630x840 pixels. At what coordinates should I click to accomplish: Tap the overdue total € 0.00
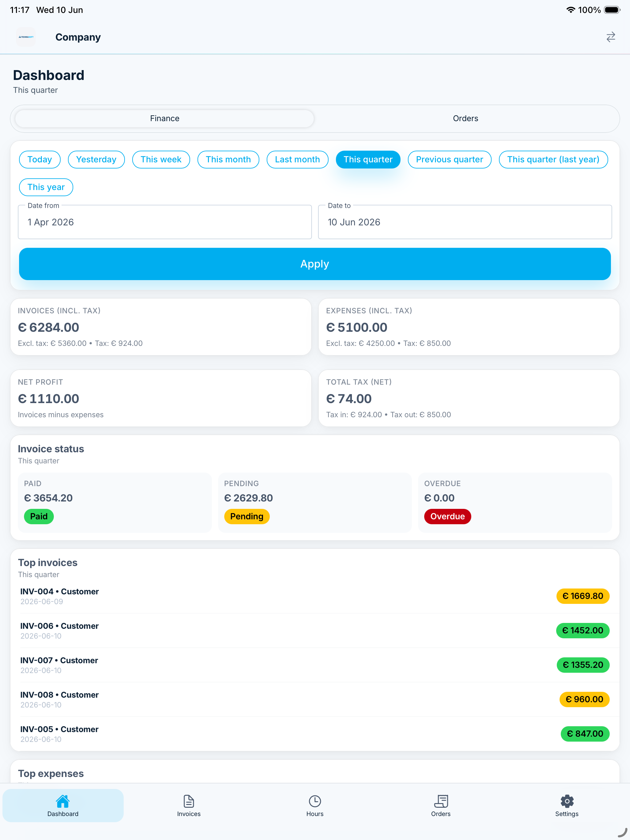click(439, 498)
